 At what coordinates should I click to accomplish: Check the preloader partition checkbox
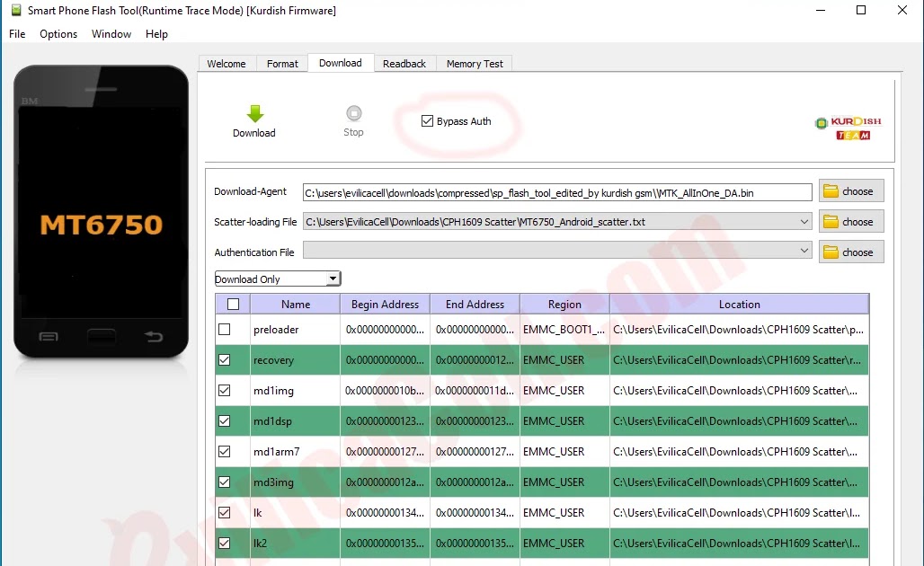point(225,330)
